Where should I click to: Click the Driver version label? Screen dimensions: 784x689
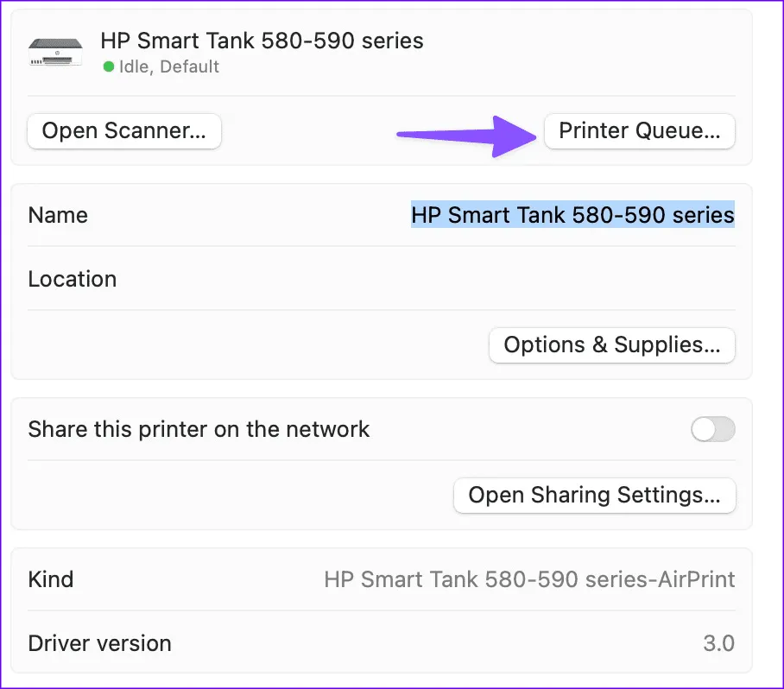click(100, 643)
